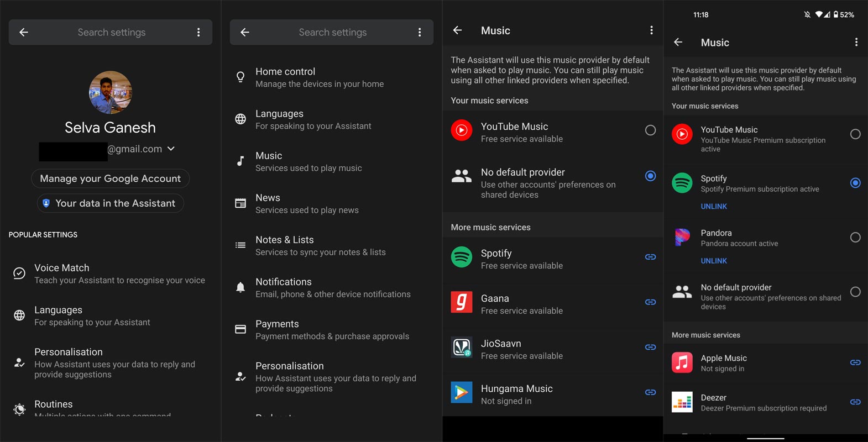This screenshot has width=868, height=442.
Task: Tap battery 52% status indicator
Action: click(x=844, y=15)
